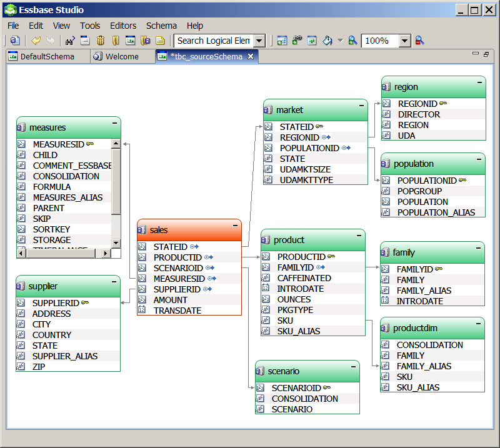Click the measures horizontal scroll right arrow
This screenshot has height=448, width=500.
tap(105, 253)
